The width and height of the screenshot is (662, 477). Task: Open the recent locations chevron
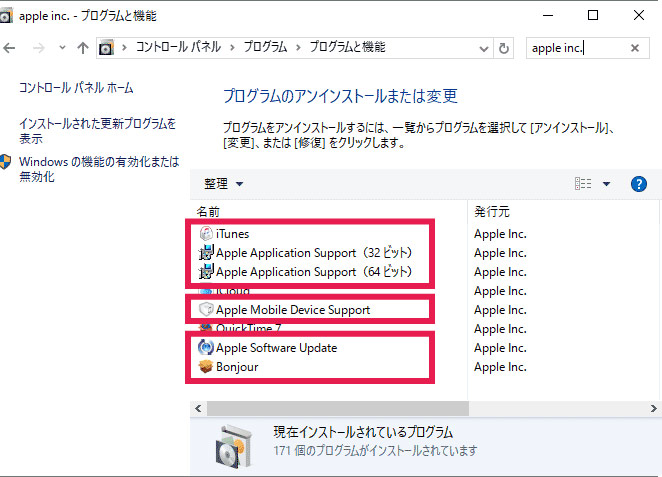[62, 48]
